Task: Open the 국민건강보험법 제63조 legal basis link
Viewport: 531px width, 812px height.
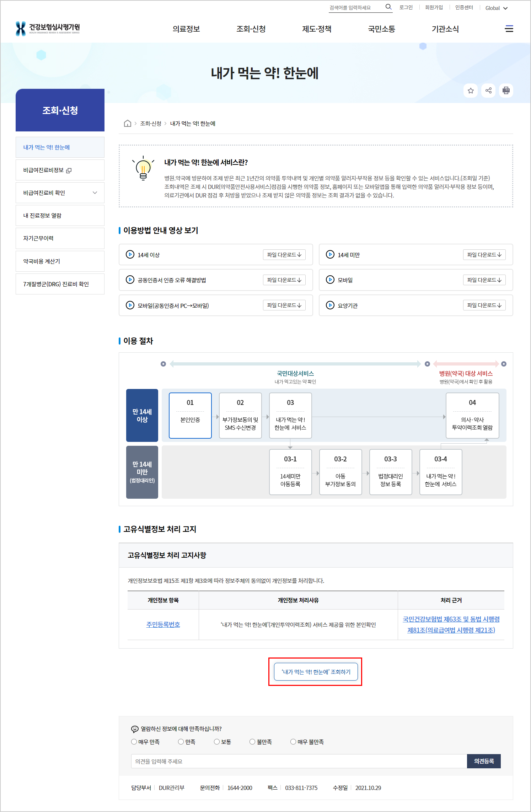Action: tap(451, 624)
